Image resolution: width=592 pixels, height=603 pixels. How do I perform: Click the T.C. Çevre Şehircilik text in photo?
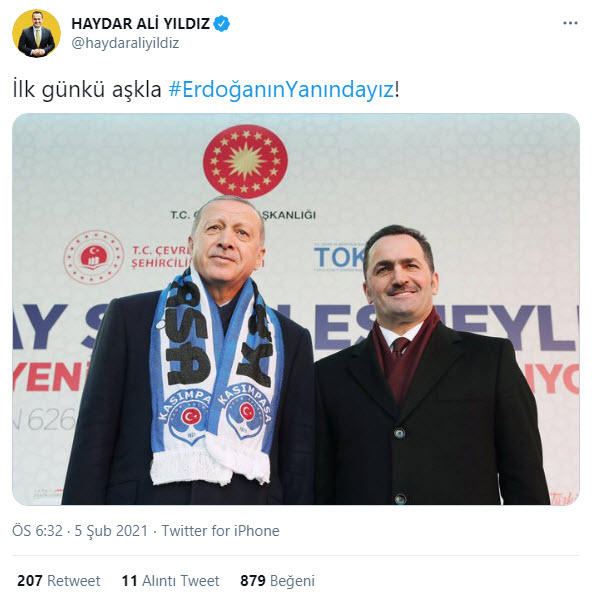click(162, 257)
